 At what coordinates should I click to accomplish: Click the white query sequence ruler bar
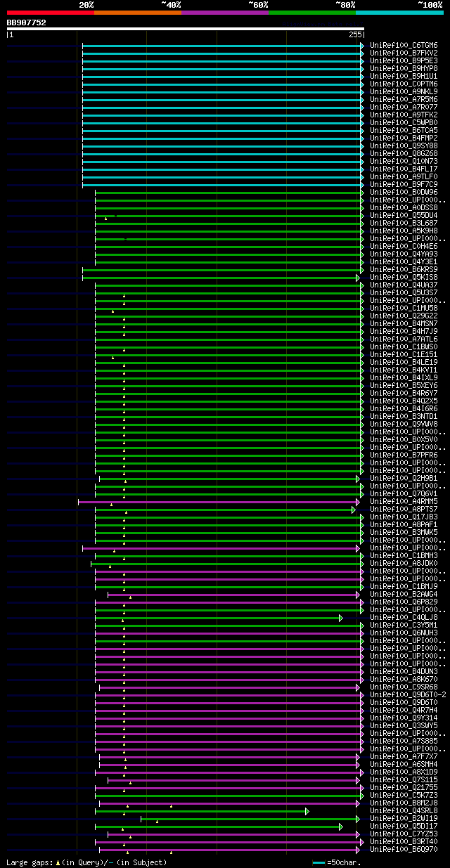186,29
